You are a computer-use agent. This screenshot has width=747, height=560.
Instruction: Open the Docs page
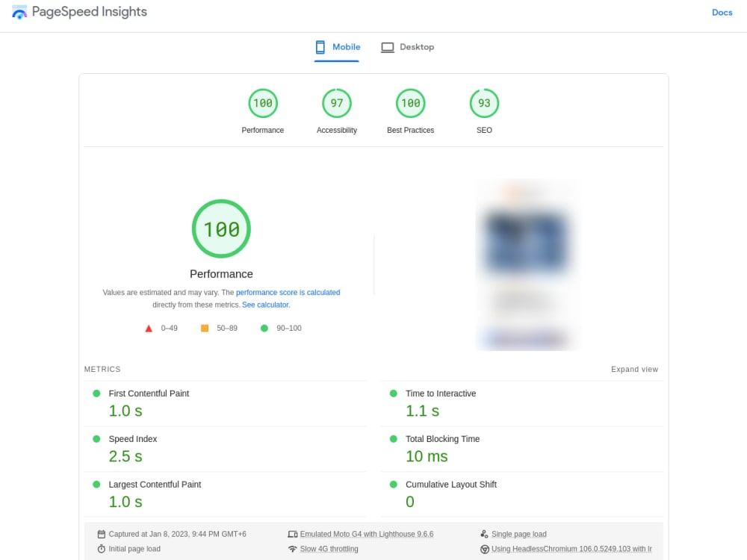point(722,12)
